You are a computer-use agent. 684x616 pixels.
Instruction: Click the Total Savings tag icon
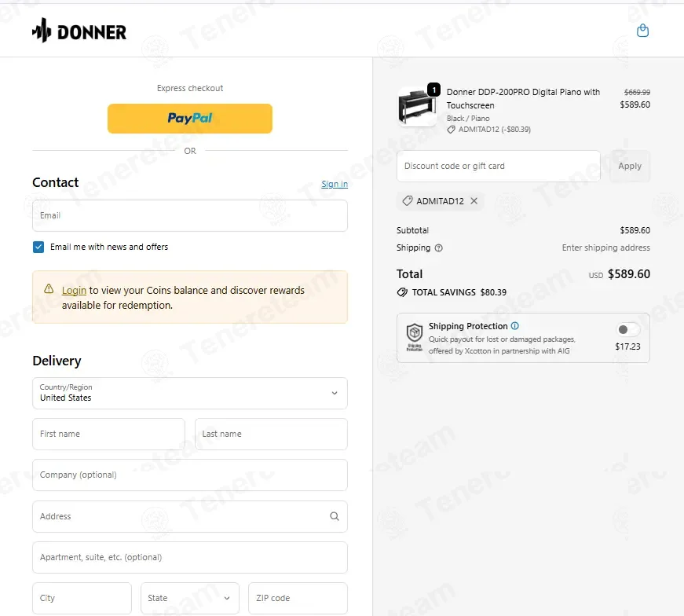click(402, 292)
